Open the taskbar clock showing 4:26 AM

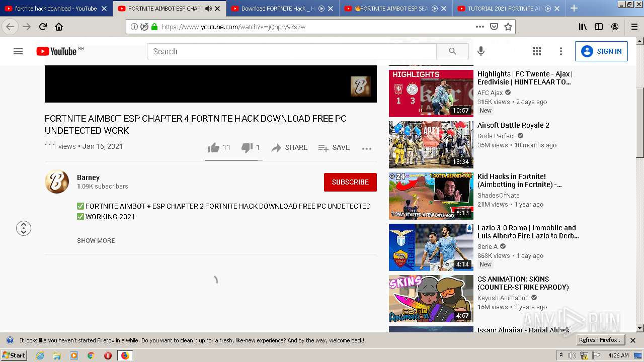pos(618,355)
